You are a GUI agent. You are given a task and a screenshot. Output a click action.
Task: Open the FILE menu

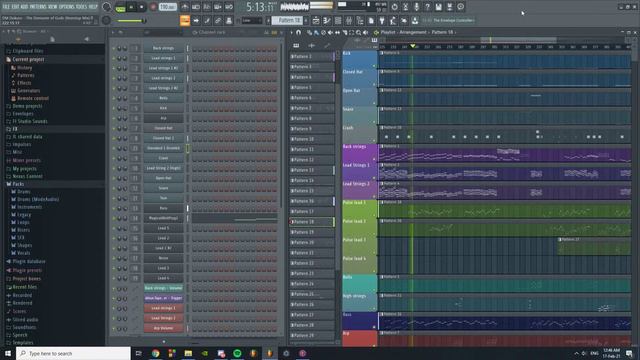pos(7,7)
